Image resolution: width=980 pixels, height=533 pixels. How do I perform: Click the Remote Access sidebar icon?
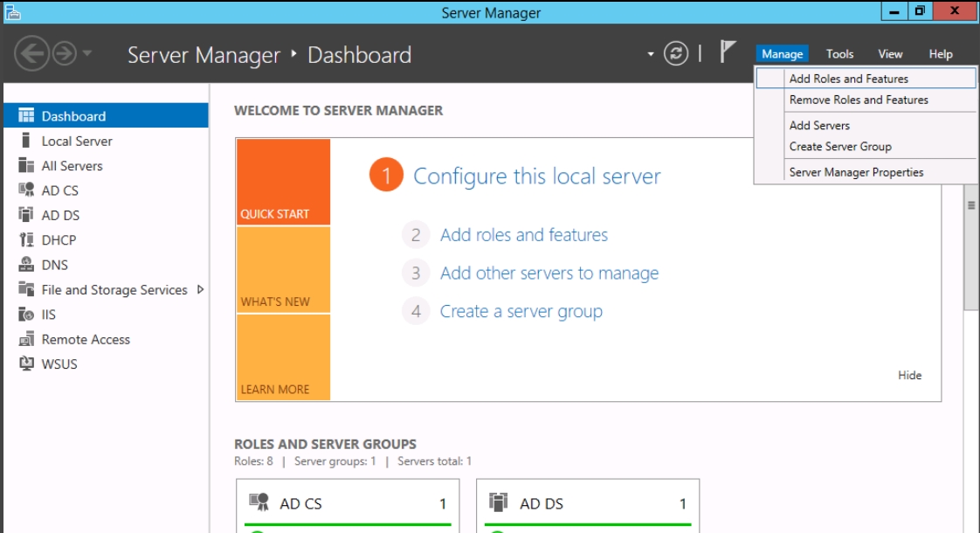click(x=26, y=339)
